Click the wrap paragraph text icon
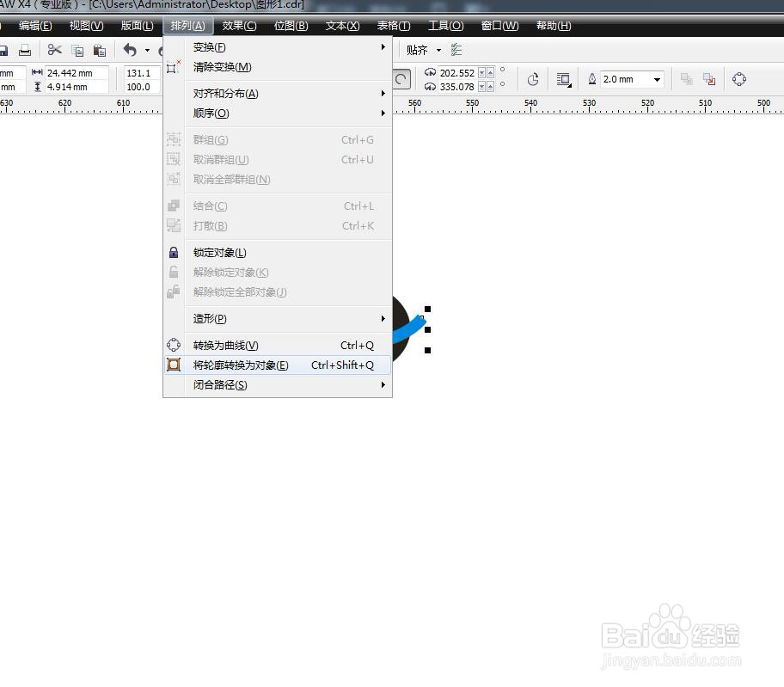 point(562,79)
